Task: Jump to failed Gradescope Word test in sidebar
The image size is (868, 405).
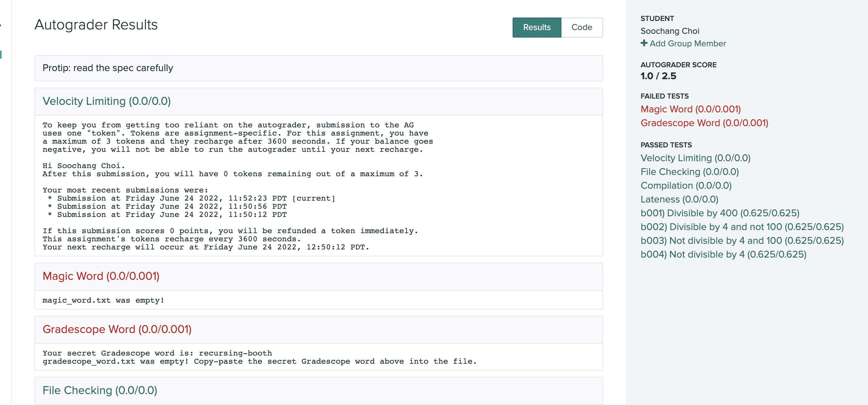Action: coord(704,123)
